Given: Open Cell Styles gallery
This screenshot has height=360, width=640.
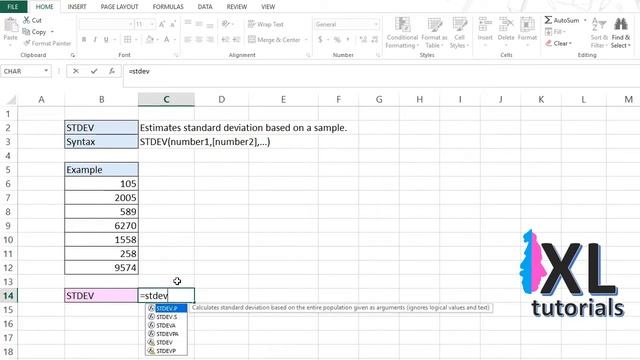Looking at the screenshot, I should pos(460,33).
